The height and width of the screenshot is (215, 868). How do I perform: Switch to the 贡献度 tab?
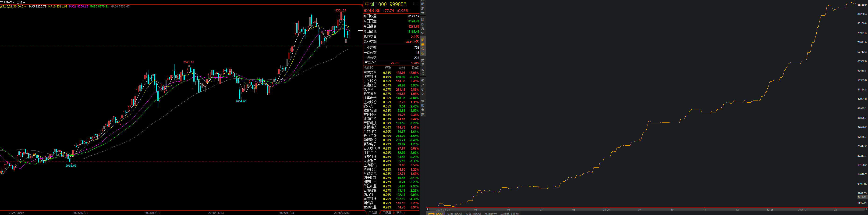pos(386,212)
